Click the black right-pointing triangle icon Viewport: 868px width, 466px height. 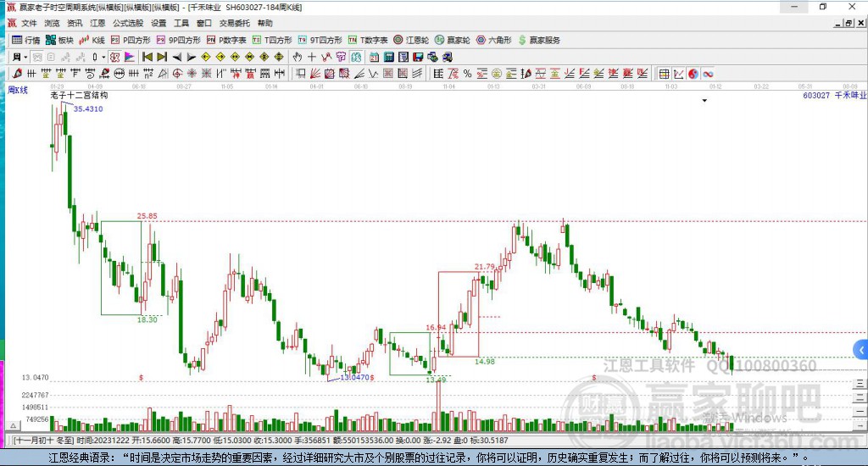(192, 57)
